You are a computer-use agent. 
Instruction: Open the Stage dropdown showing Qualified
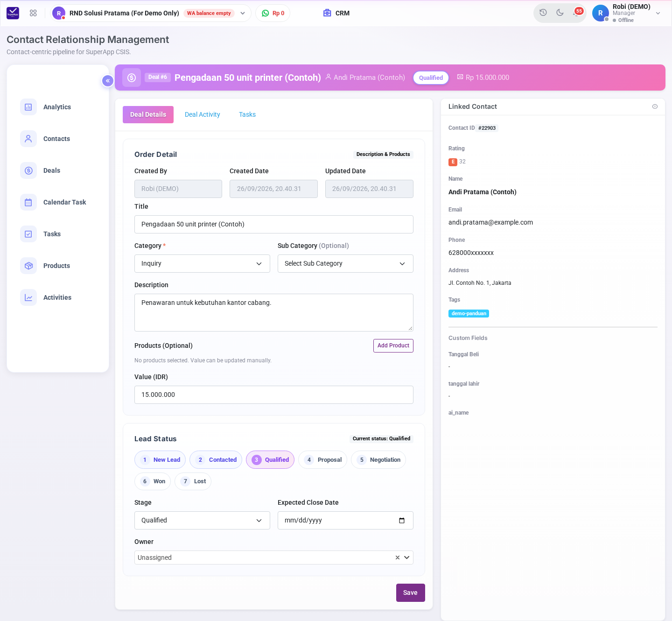click(202, 521)
